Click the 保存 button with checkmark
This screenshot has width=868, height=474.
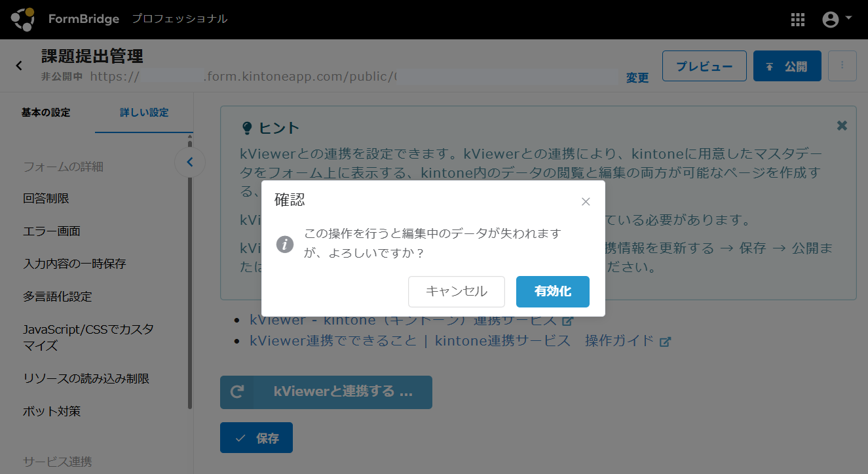(x=256, y=438)
